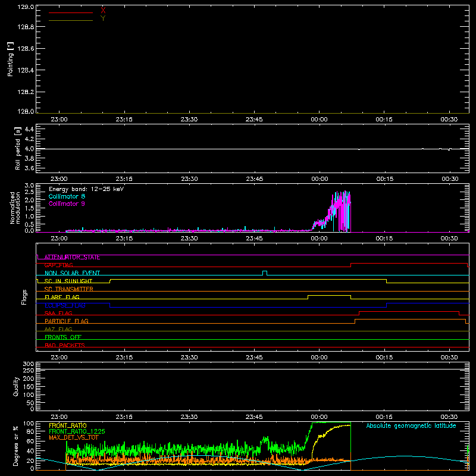The image size is (476, 476).
Task: Click the 4.4 tick on the Roll period axis
Action: [29, 130]
